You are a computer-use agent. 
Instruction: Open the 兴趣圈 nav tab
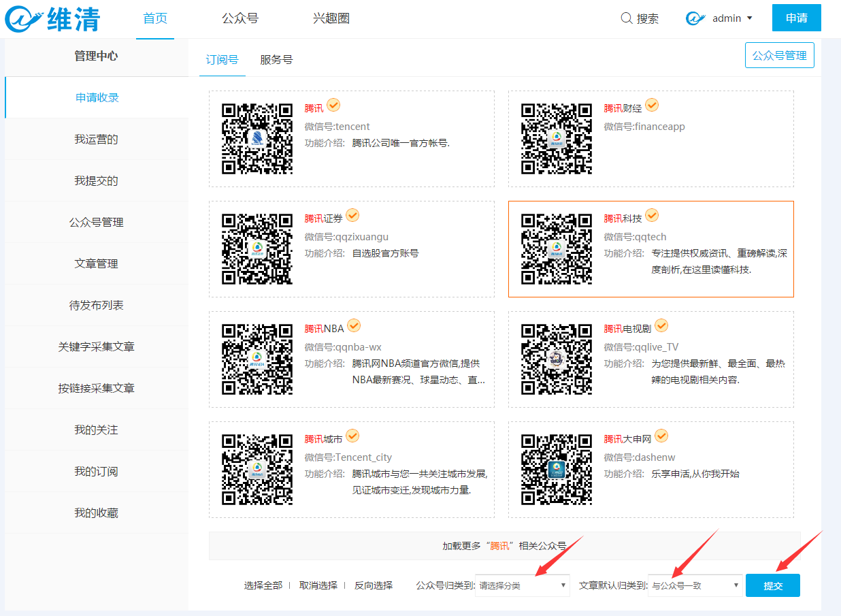331,19
